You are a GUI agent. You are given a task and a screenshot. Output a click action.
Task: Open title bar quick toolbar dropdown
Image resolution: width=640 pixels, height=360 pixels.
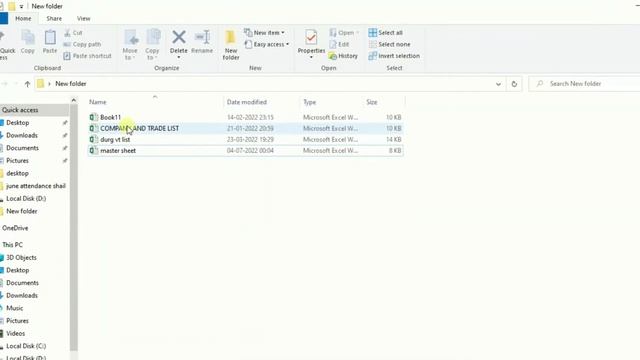click(x=21, y=7)
